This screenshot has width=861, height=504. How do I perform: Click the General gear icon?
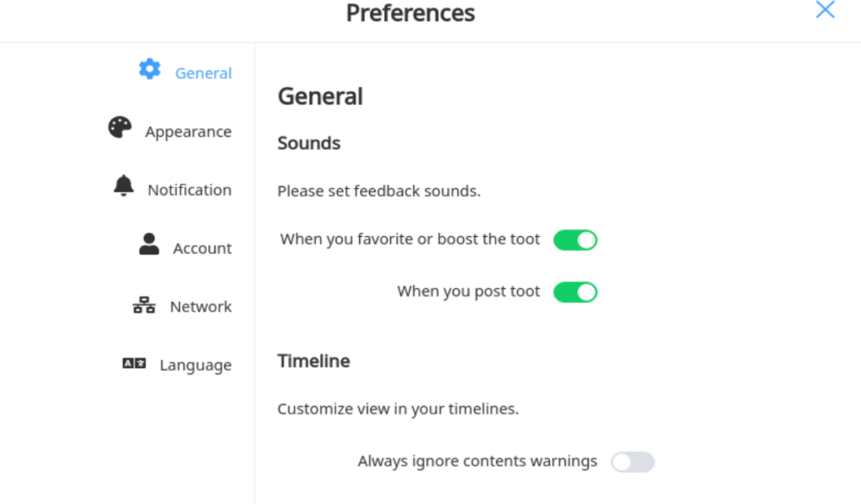tap(150, 69)
